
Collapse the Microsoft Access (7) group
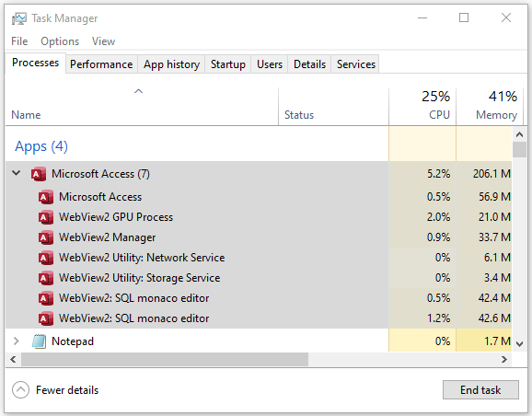pyautogui.click(x=16, y=173)
